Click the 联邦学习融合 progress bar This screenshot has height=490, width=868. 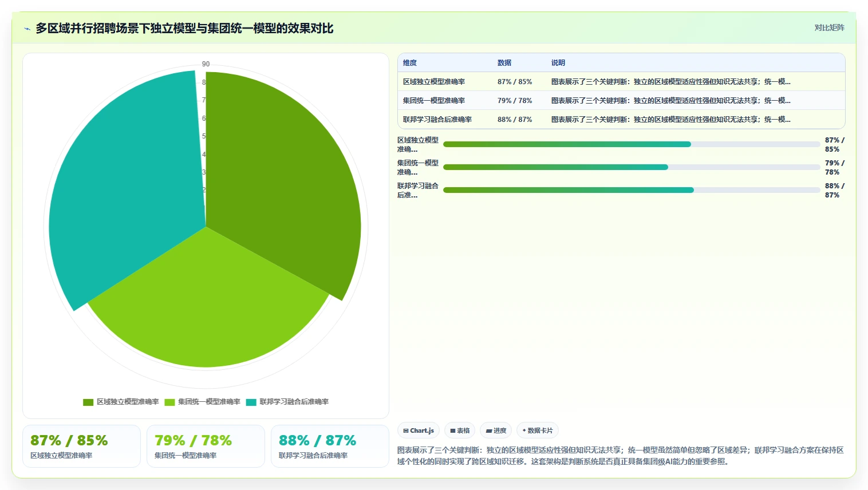point(632,190)
